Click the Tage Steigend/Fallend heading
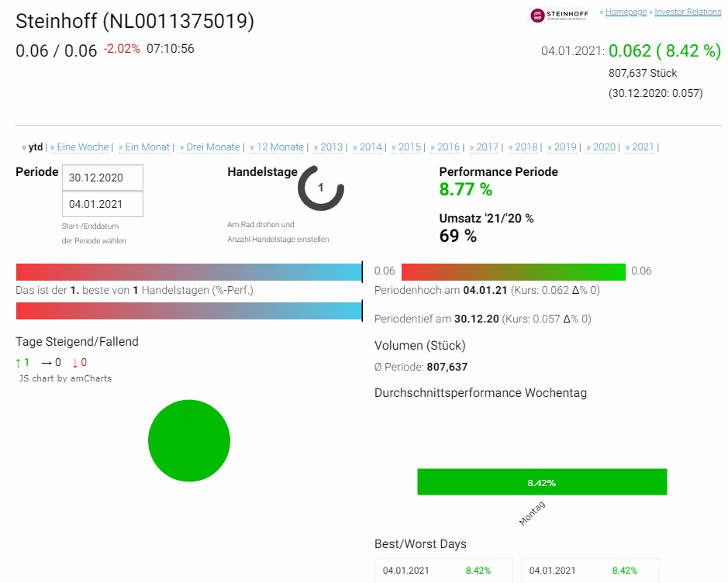This screenshot has width=728, height=583. (x=77, y=342)
